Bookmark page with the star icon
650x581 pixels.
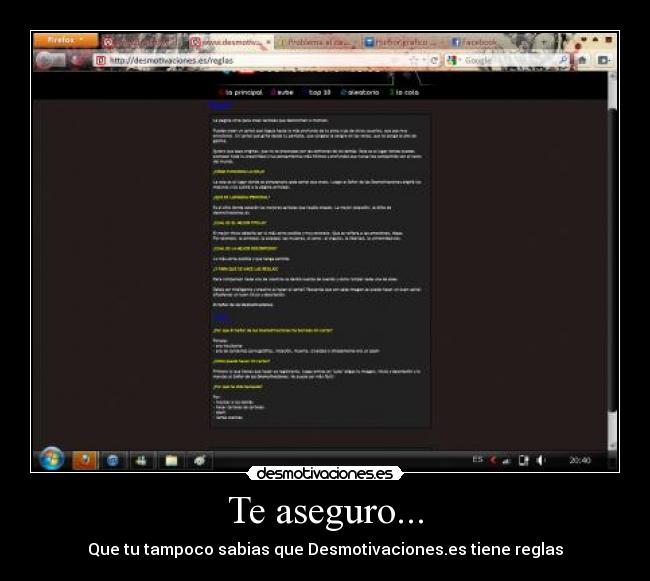coord(414,61)
